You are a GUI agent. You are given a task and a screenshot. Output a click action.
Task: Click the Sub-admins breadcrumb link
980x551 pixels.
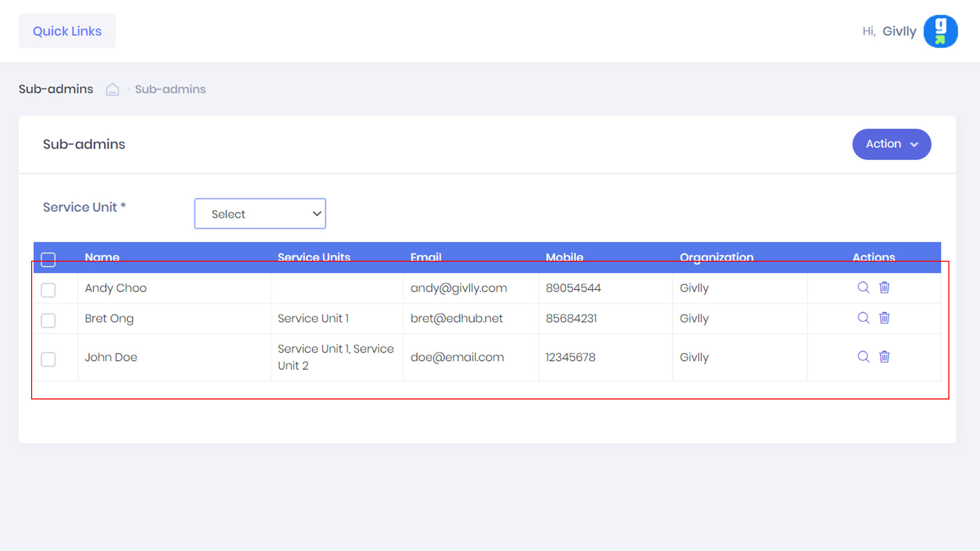pos(170,89)
